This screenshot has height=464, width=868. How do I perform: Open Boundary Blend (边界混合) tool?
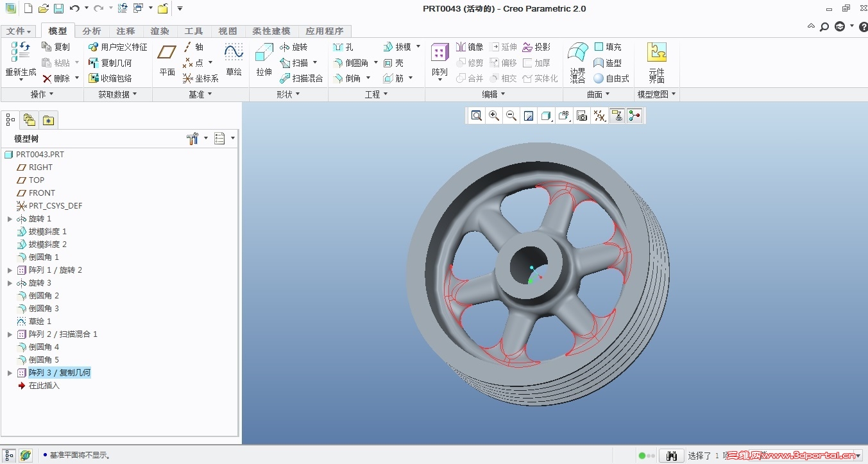click(x=578, y=63)
